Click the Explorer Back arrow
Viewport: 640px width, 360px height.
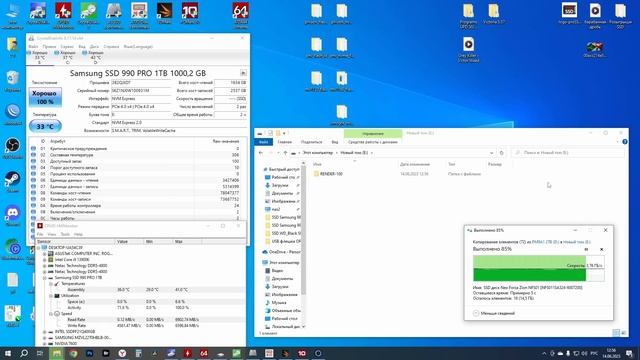click(x=261, y=153)
